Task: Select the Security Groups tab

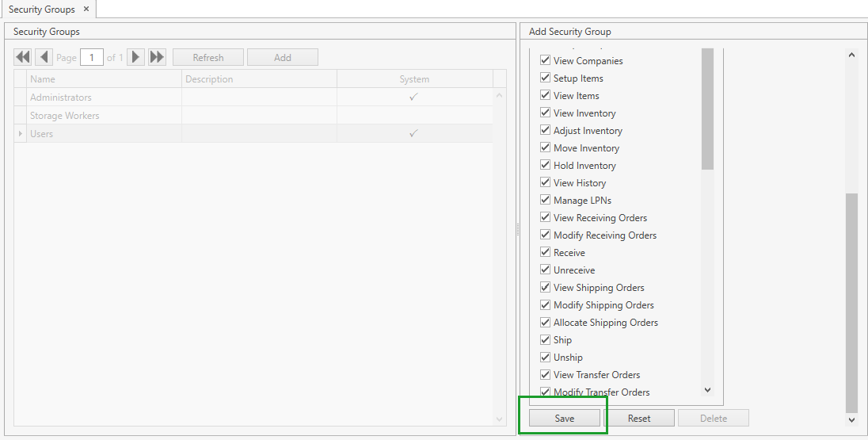Action: [41, 10]
